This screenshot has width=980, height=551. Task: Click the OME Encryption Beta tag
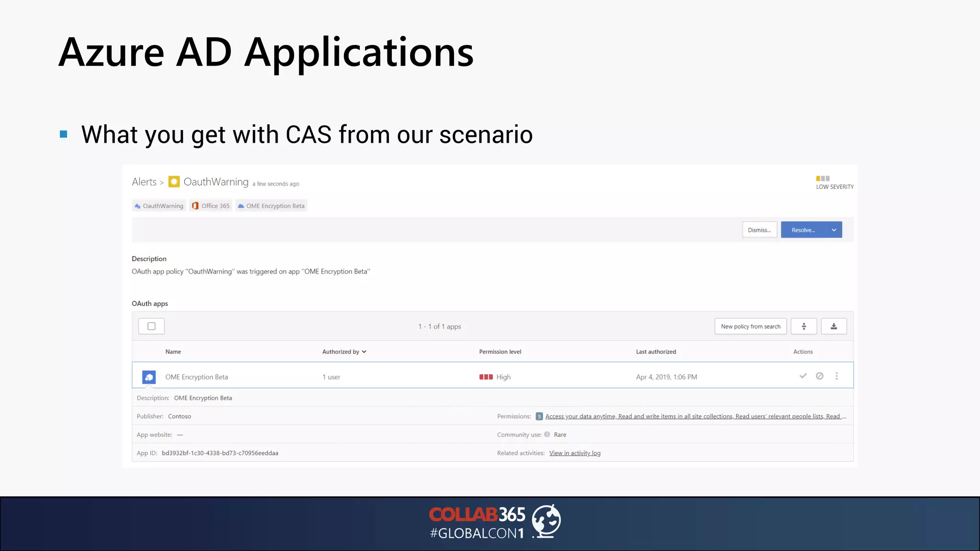pos(271,206)
